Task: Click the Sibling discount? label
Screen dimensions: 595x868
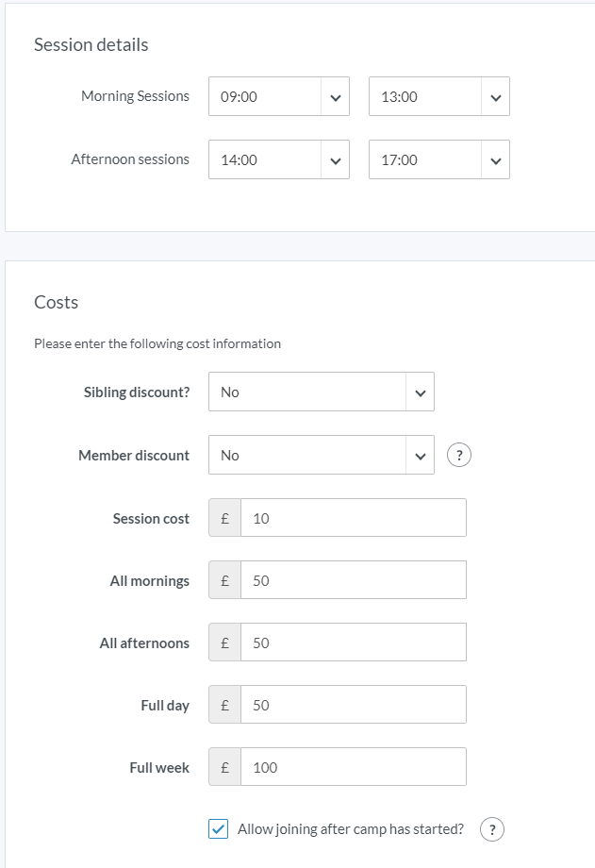Action: pos(137,392)
